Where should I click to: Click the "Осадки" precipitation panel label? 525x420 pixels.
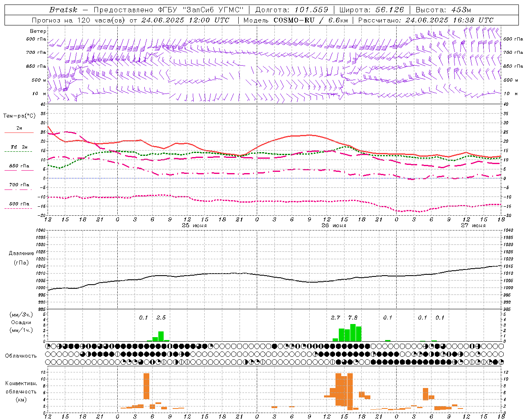[x=21, y=322]
